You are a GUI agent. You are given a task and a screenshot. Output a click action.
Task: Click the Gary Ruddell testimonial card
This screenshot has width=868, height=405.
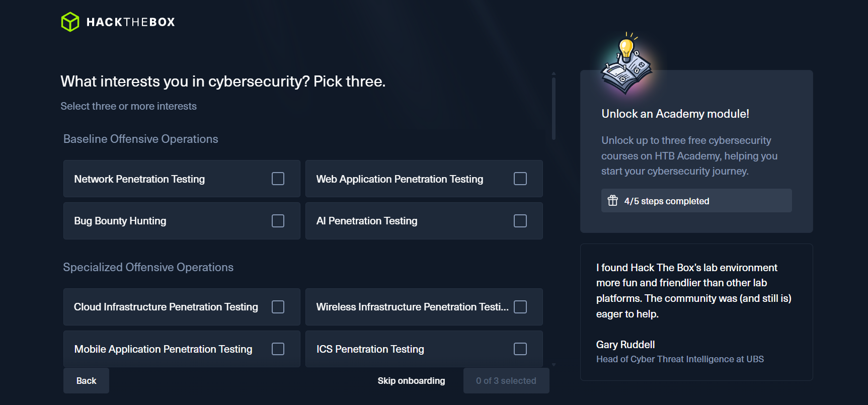[x=696, y=312]
